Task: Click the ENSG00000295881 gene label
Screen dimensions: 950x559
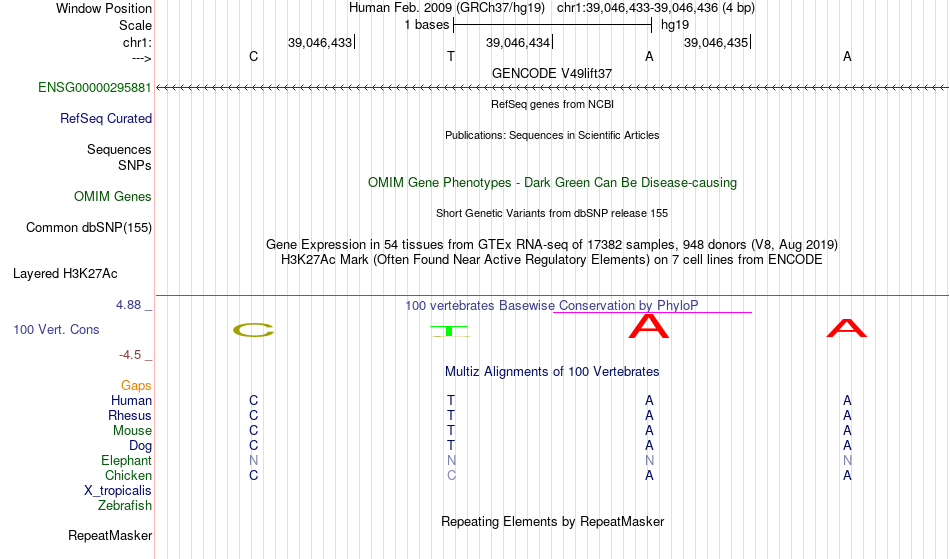Action: click(95, 88)
